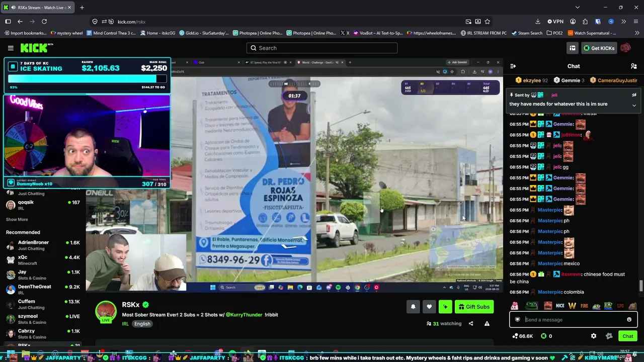
Task: Open the AdrienBroner recommended channel
Action: pyautogui.click(x=43, y=245)
